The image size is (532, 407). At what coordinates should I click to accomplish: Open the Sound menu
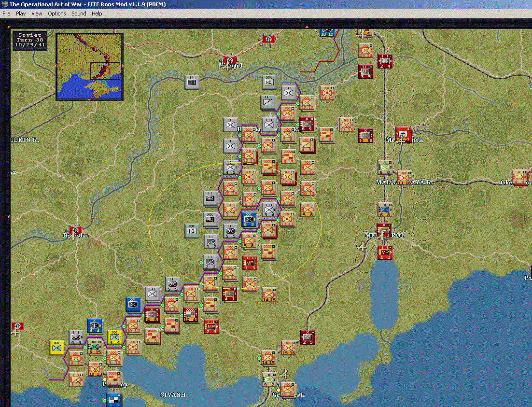[x=79, y=14]
